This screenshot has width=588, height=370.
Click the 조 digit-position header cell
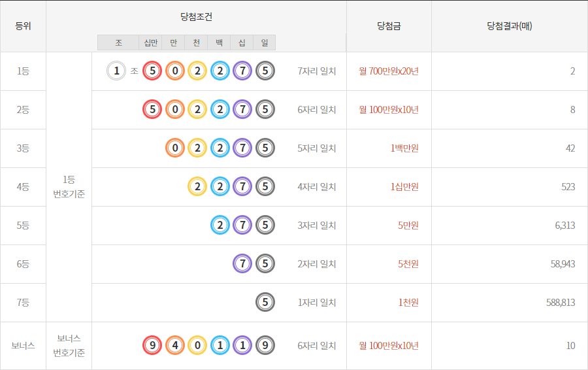click(118, 42)
